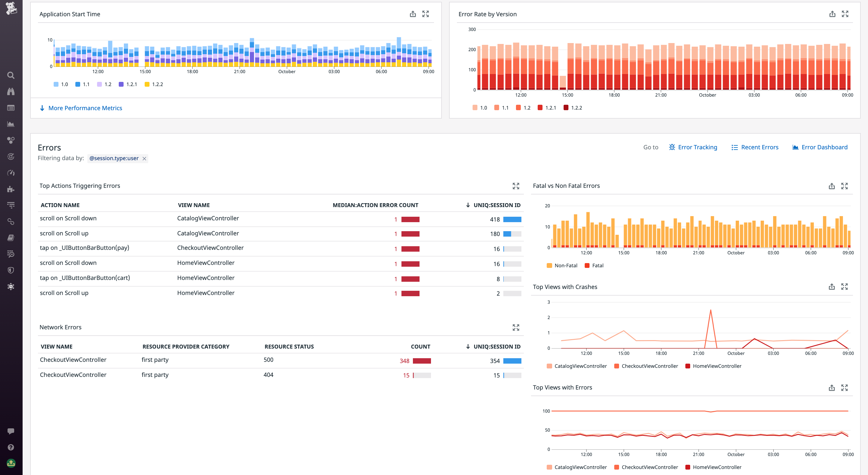Click the feedback chat bubble icon
The width and height of the screenshot is (868, 475).
click(x=11, y=432)
